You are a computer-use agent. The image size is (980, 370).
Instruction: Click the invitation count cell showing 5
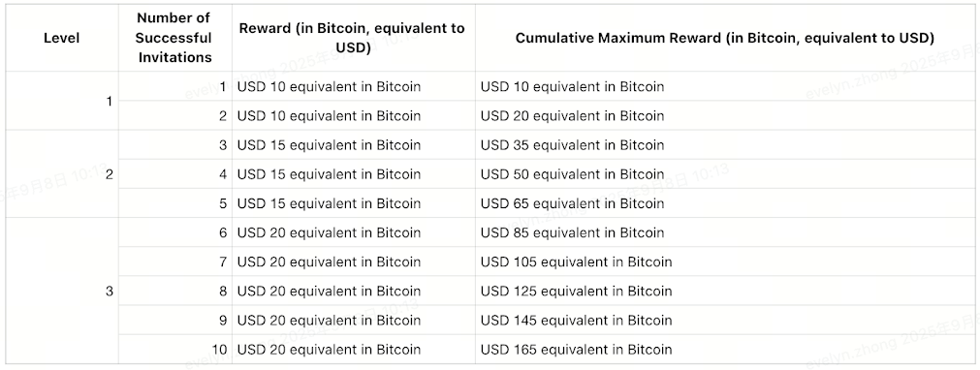coord(175,203)
